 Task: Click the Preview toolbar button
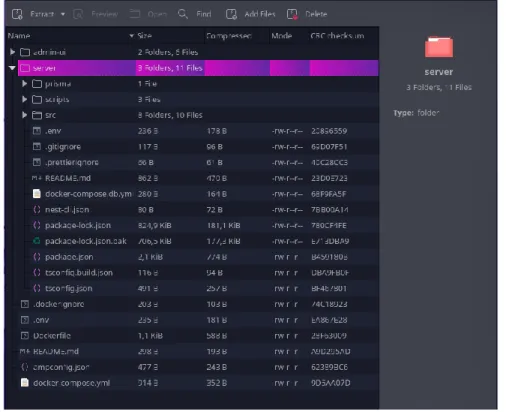[x=96, y=14]
